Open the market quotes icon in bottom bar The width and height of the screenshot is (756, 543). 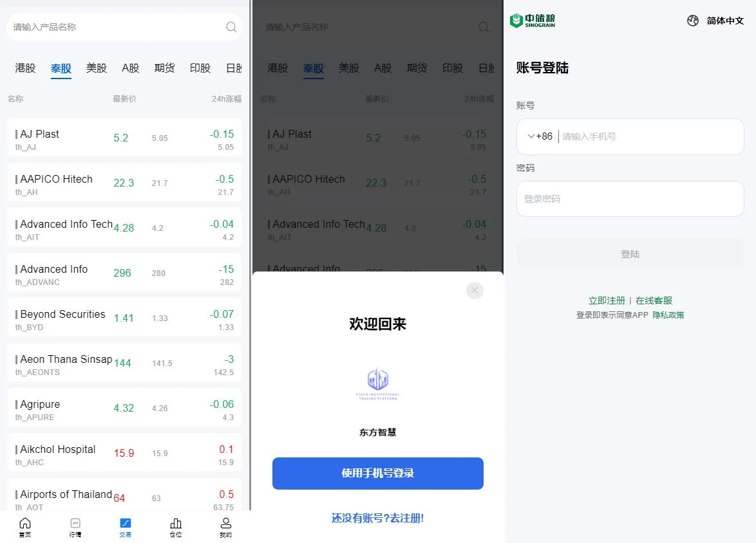coord(75,527)
